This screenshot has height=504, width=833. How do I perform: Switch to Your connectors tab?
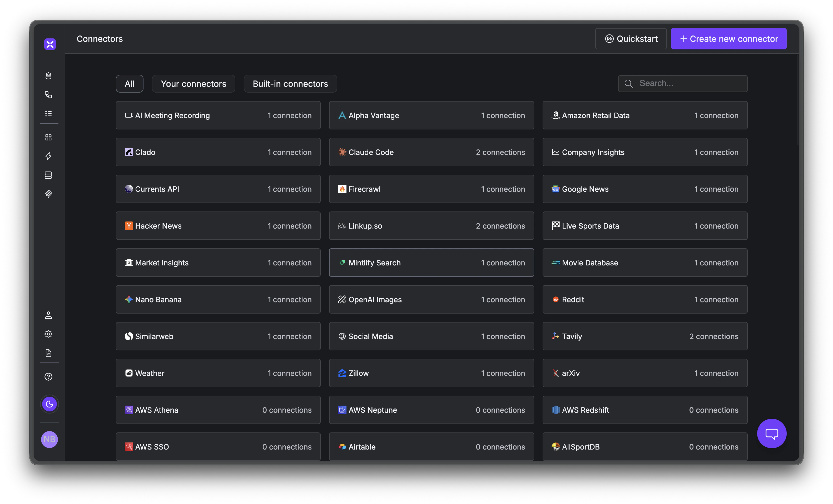click(193, 84)
